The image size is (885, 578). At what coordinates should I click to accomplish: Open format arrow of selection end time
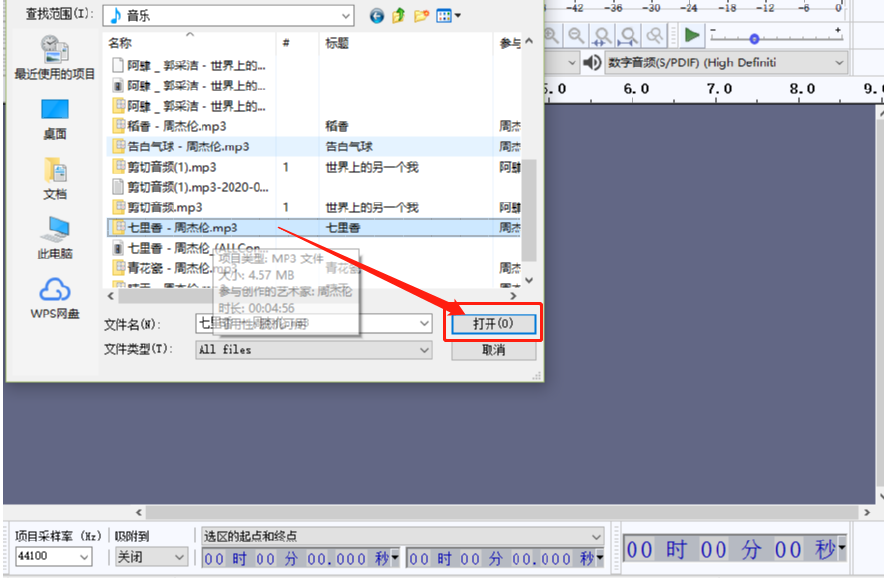click(x=600, y=558)
